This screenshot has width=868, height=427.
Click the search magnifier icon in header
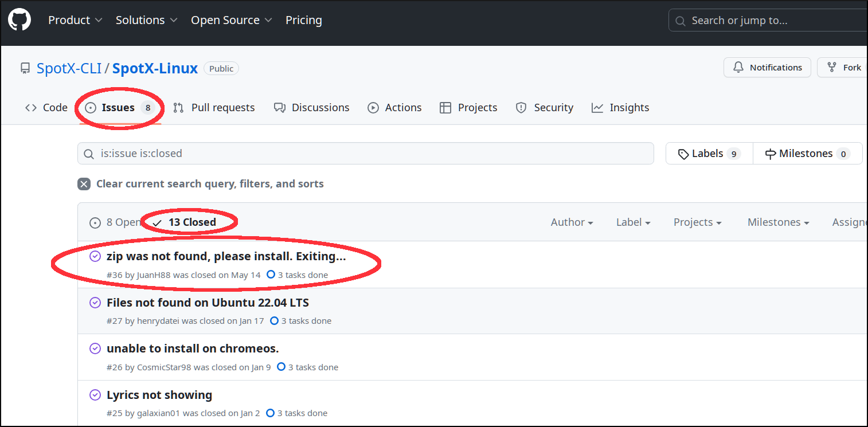tap(681, 21)
